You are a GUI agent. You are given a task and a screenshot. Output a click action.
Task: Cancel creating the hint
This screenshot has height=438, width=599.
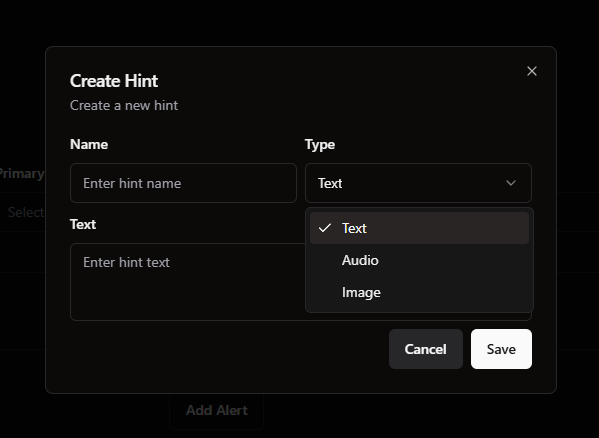pyautogui.click(x=426, y=349)
